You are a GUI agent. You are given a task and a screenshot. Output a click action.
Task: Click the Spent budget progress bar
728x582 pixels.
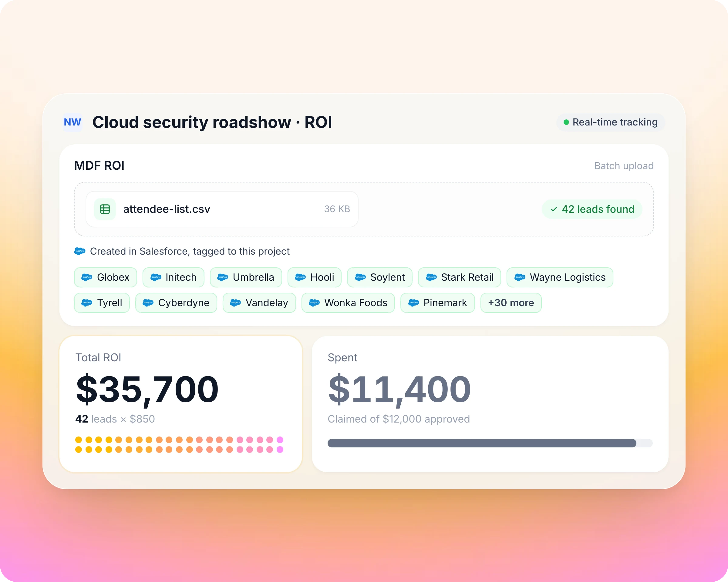[x=490, y=443]
